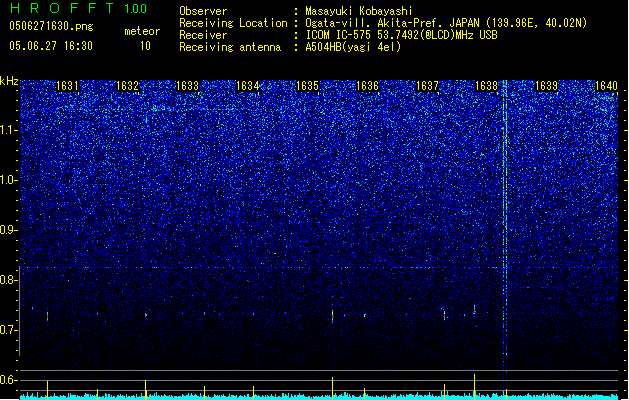Viewport: 629px width, 400px height.
Task: Click the cyan signal level strip at bottom
Action: click(319, 396)
